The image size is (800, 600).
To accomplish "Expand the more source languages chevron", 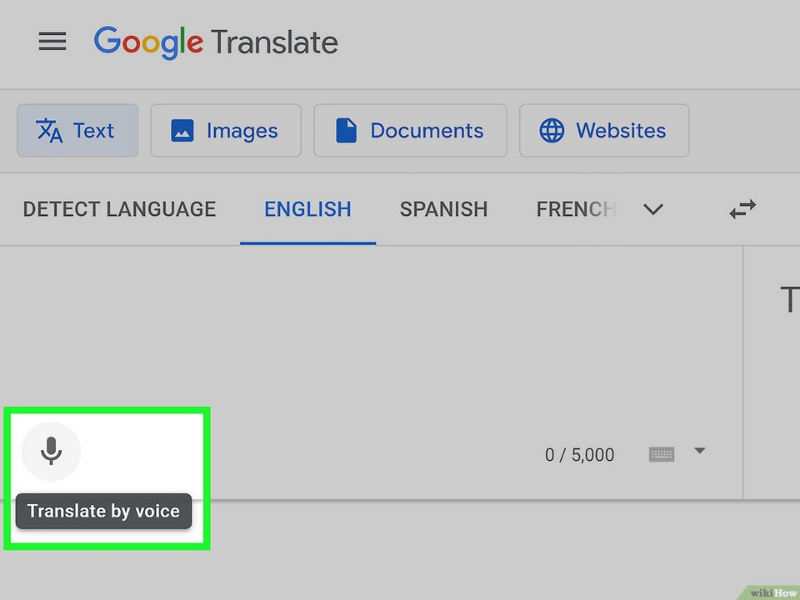I will pyautogui.click(x=653, y=209).
